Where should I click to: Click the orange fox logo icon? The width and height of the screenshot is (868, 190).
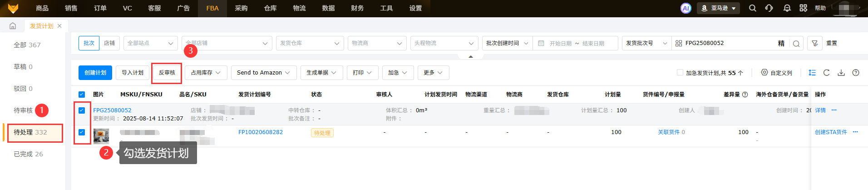click(13, 8)
